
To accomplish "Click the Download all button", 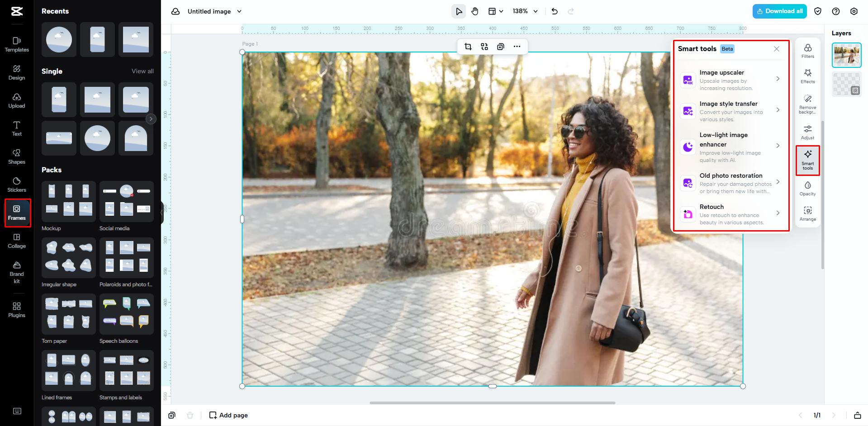I will pyautogui.click(x=780, y=11).
